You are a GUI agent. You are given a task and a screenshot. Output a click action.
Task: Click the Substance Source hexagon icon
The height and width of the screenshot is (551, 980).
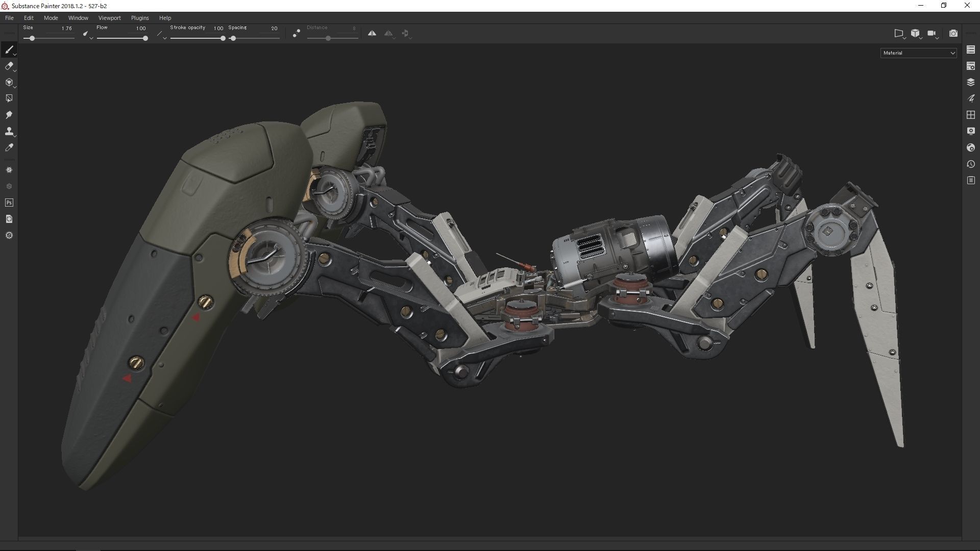pyautogui.click(x=9, y=170)
